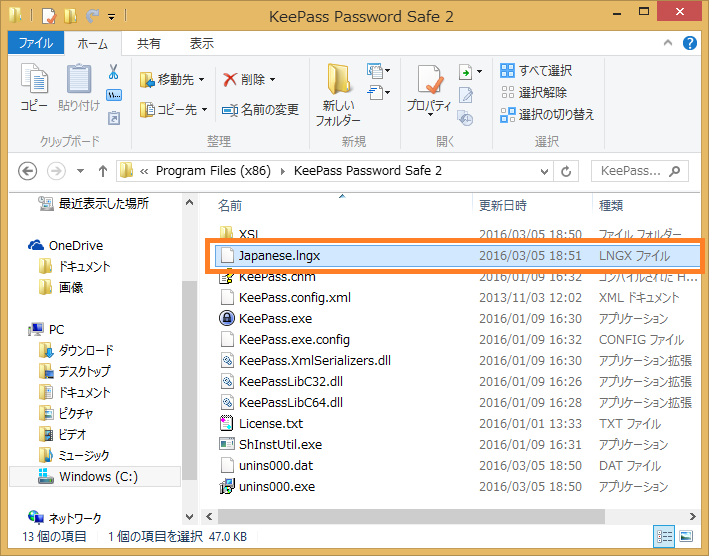Switch to the 共有 tab
This screenshot has width=709, height=556.
click(149, 43)
